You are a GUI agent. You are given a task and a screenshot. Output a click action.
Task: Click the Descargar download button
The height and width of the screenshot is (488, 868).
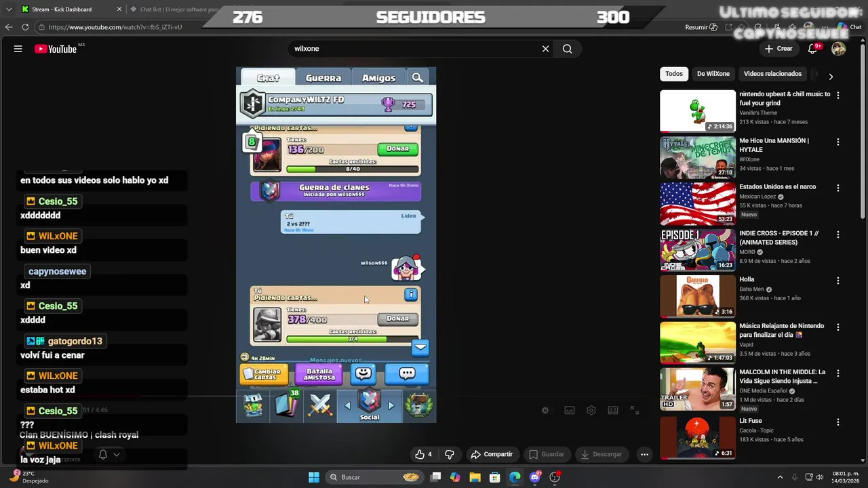pos(601,454)
